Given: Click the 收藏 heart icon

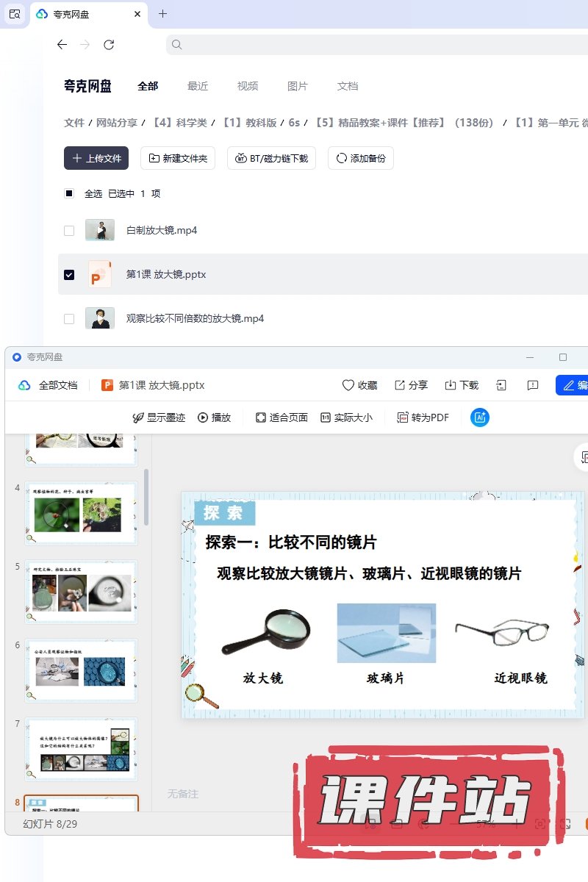Looking at the screenshot, I should pos(348,385).
